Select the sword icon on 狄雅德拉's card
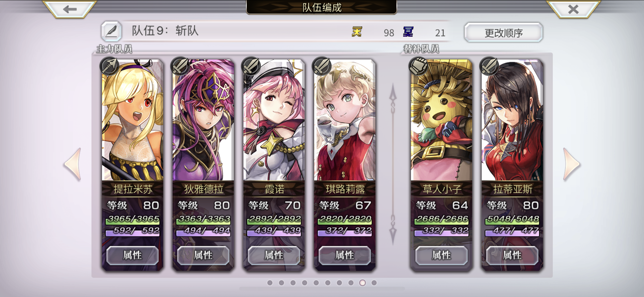The image size is (644, 297). (x=180, y=66)
